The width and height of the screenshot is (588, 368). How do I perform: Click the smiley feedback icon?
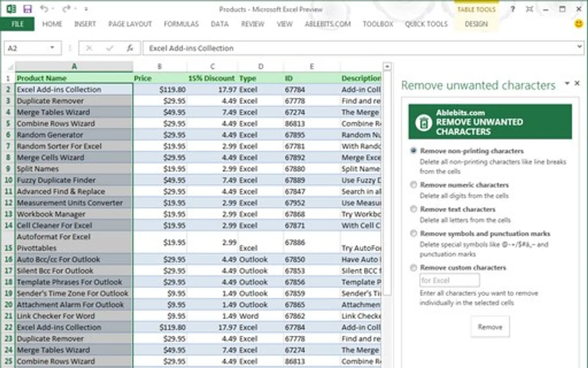tap(578, 24)
